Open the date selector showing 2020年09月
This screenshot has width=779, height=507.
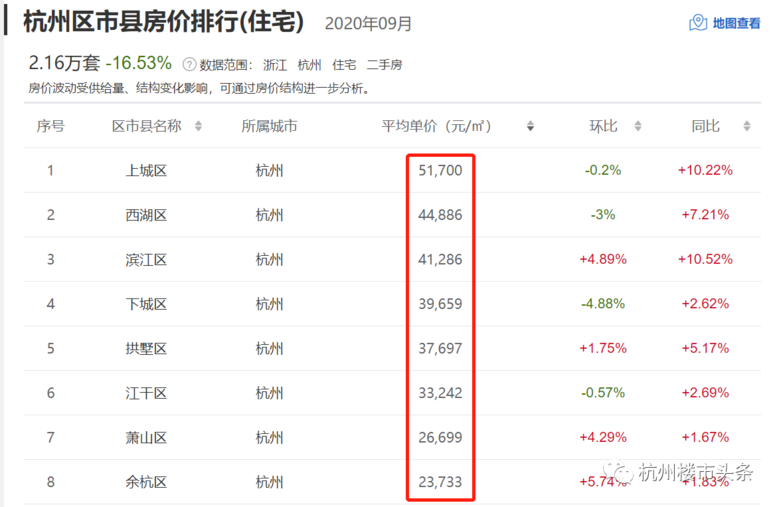368,23
